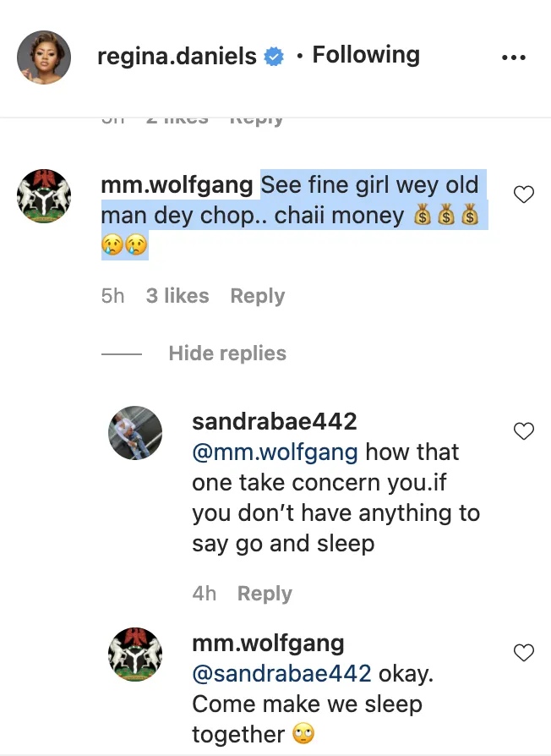Click mm.wolfgang avatar on the bottom reply
Image resolution: width=551 pixels, height=756 pixels.
(135, 654)
